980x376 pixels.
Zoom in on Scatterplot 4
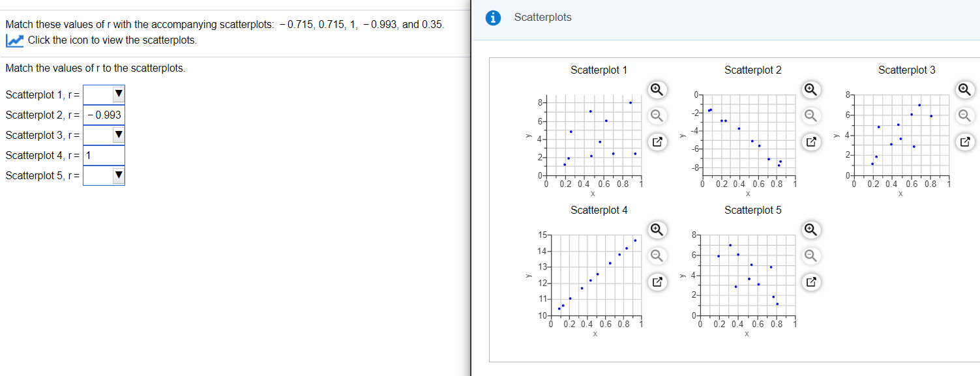click(x=657, y=230)
